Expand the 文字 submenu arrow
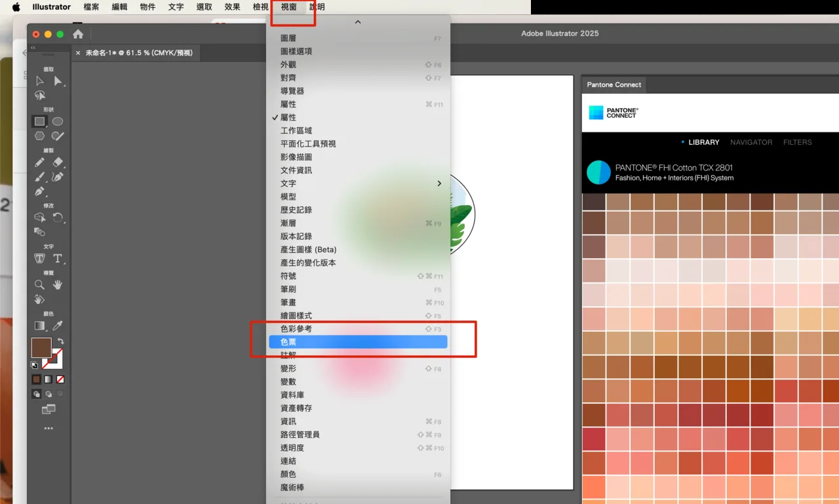This screenshot has height=504, width=839. [439, 184]
